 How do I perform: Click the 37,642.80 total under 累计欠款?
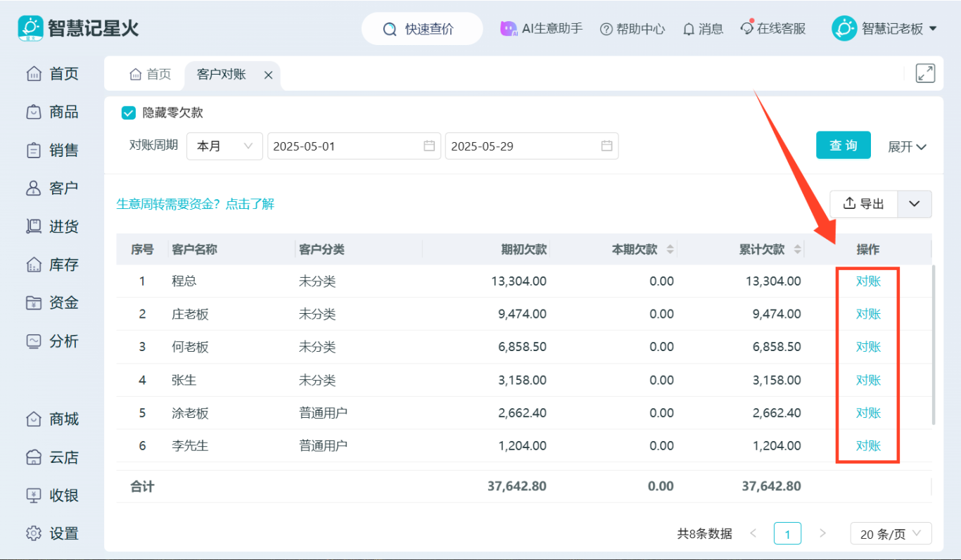coord(771,486)
